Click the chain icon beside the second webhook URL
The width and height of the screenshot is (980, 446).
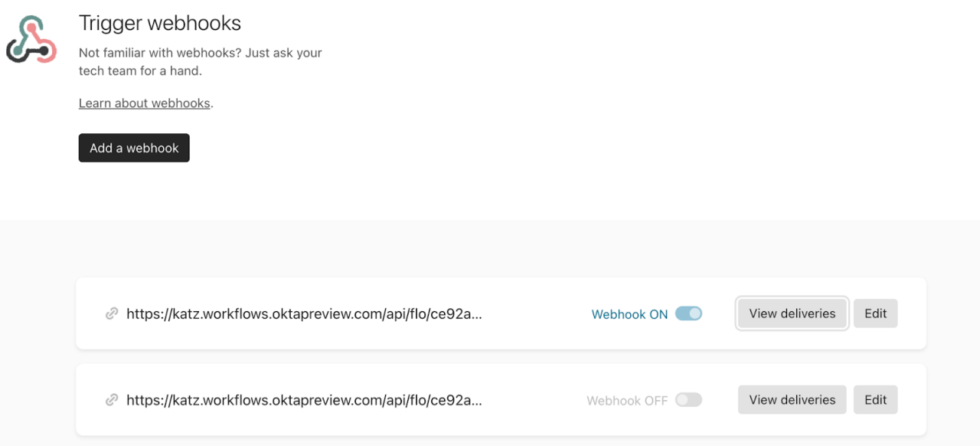(113, 399)
